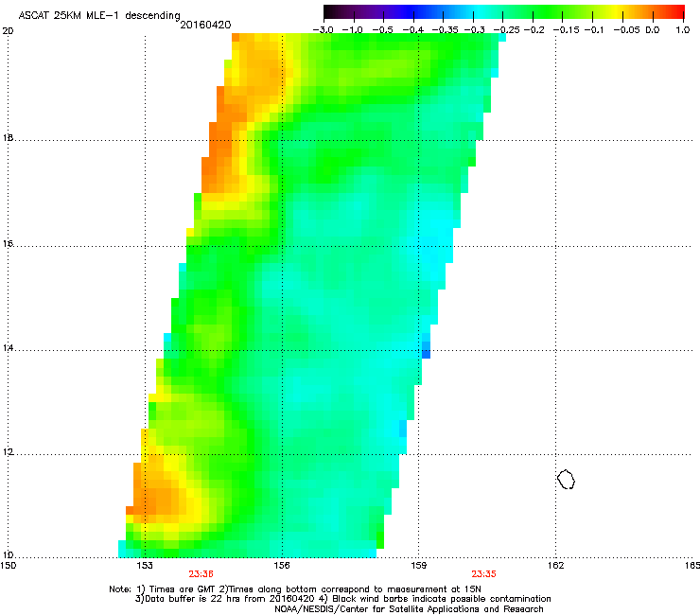Image resolution: width=700 pixels, height=615 pixels.
Task: Click the -0.2 color scale label
Action: [534, 30]
